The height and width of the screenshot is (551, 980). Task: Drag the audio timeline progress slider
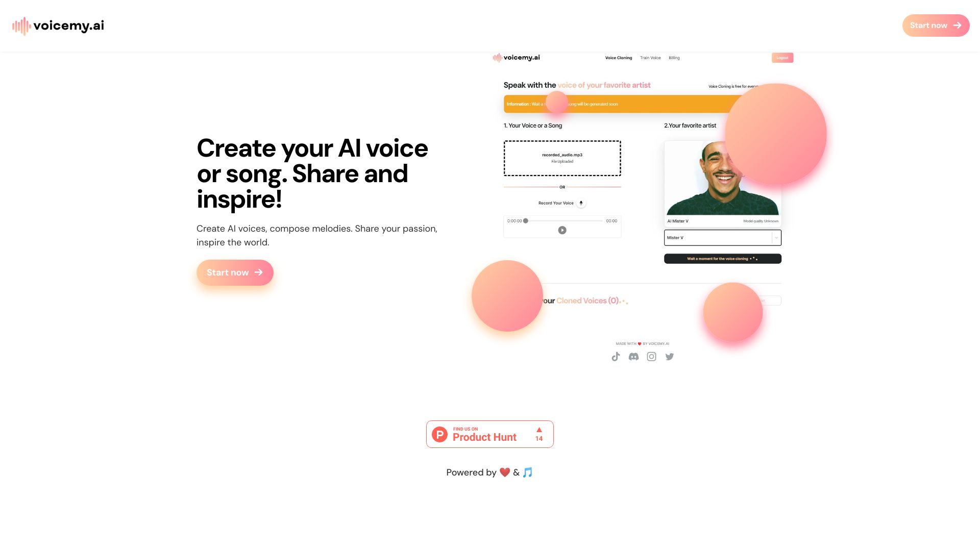(x=524, y=221)
